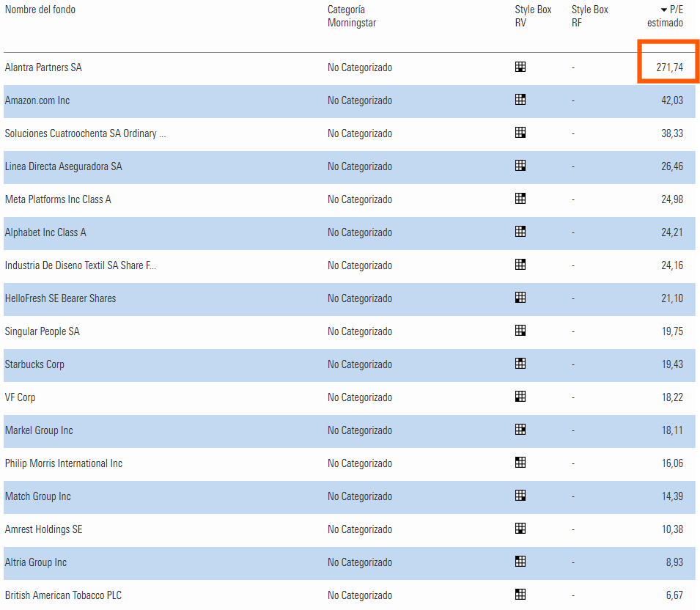
Task: Click No Categorizado in the Altria Group row
Action: point(360,563)
